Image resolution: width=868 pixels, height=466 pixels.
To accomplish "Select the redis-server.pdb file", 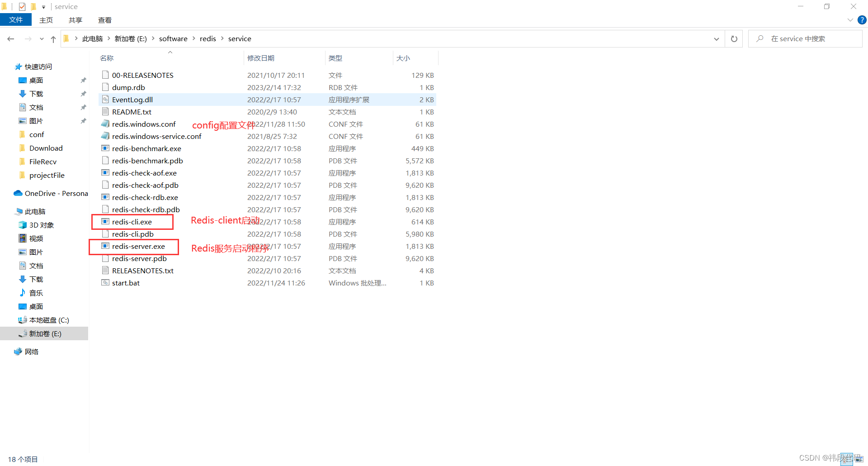I will [139, 258].
